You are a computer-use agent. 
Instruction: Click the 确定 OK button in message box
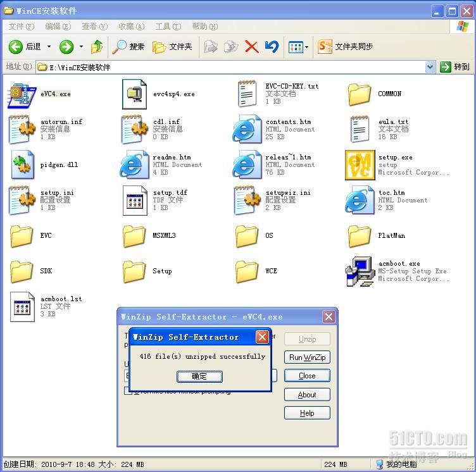[199, 376]
